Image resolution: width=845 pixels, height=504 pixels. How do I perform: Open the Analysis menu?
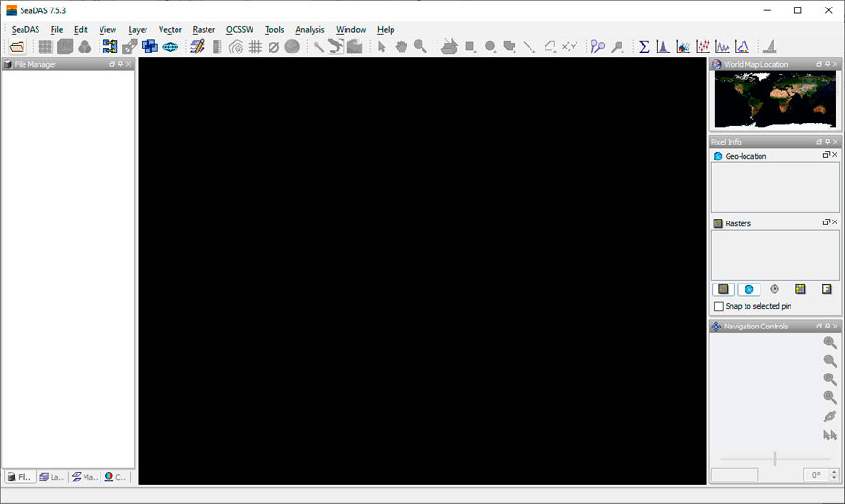[309, 30]
